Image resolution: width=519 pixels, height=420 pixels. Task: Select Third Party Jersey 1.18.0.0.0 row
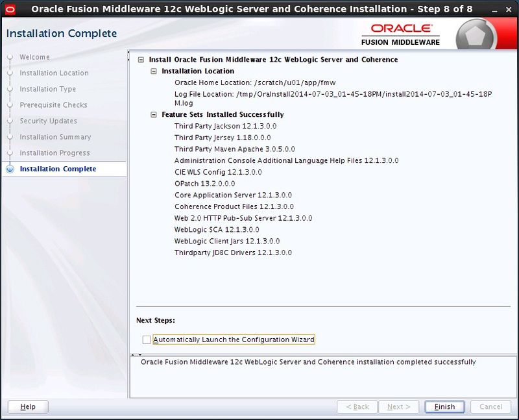pos(223,138)
